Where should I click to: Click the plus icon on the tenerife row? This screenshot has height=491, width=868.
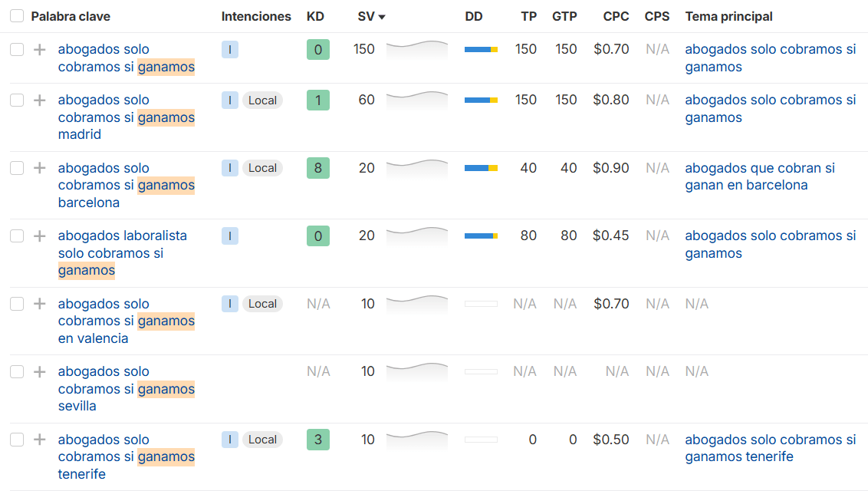click(x=39, y=440)
